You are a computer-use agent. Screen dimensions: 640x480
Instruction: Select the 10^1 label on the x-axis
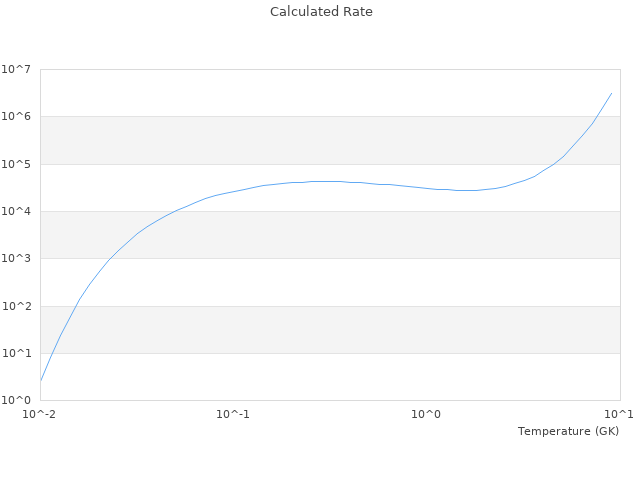[x=619, y=414]
